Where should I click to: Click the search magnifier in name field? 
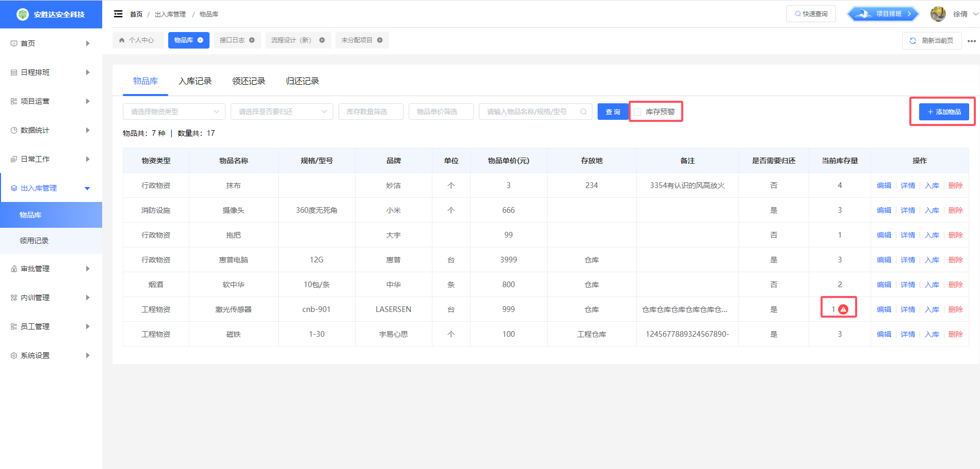[583, 112]
